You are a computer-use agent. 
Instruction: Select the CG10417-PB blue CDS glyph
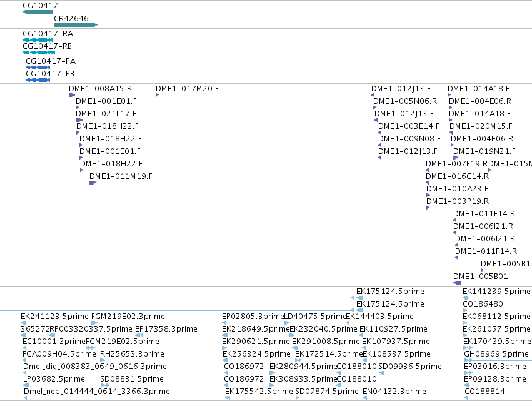tap(38, 80)
